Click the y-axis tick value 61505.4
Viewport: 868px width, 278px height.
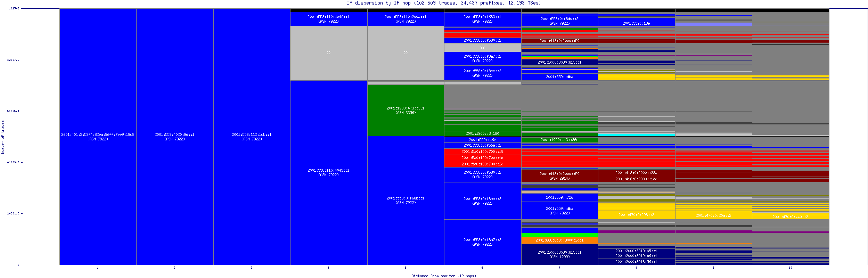13,111
